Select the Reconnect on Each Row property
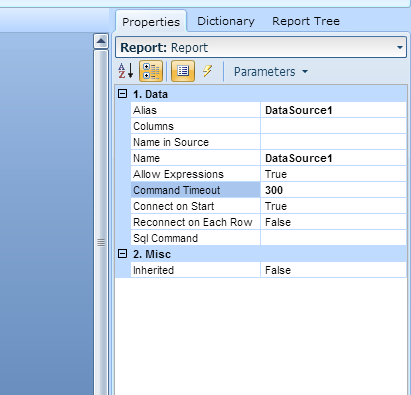This screenshot has height=395, width=411. tap(195, 222)
